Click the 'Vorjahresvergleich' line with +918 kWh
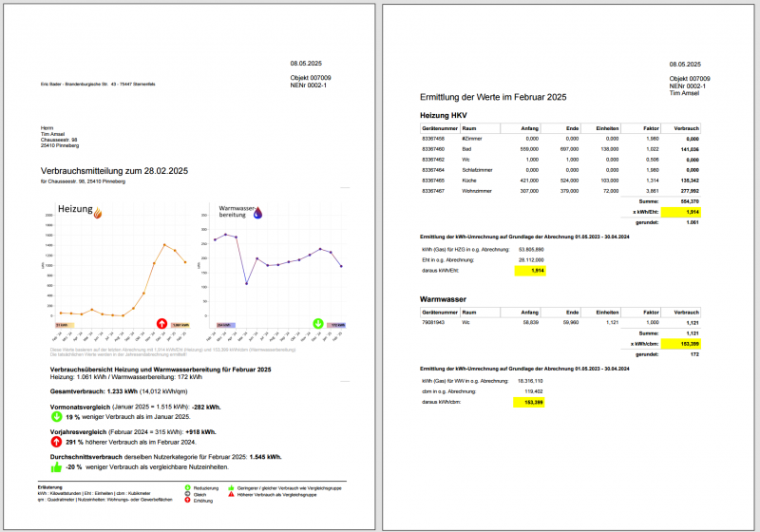Viewport: 760px width, 532px height. pyautogui.click(x=133, y=431)
